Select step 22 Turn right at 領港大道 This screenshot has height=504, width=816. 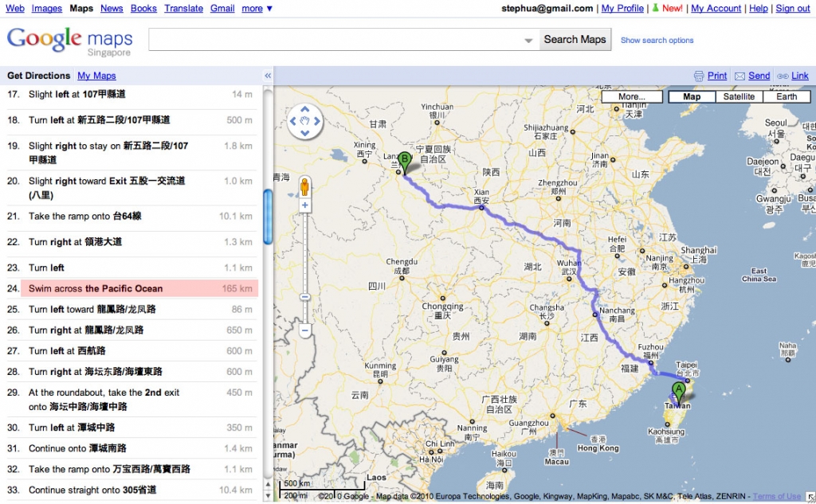click(131, 242)
